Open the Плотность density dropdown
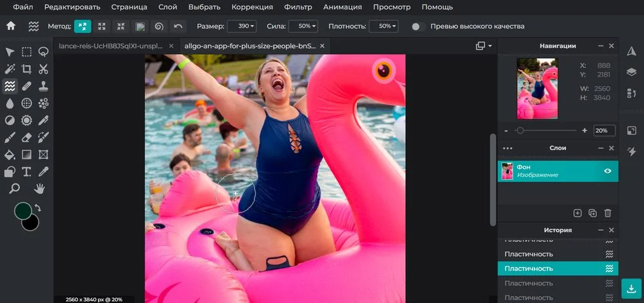This screenshot has height=303, width=644. pyautogui.click(x=384, y=26)
